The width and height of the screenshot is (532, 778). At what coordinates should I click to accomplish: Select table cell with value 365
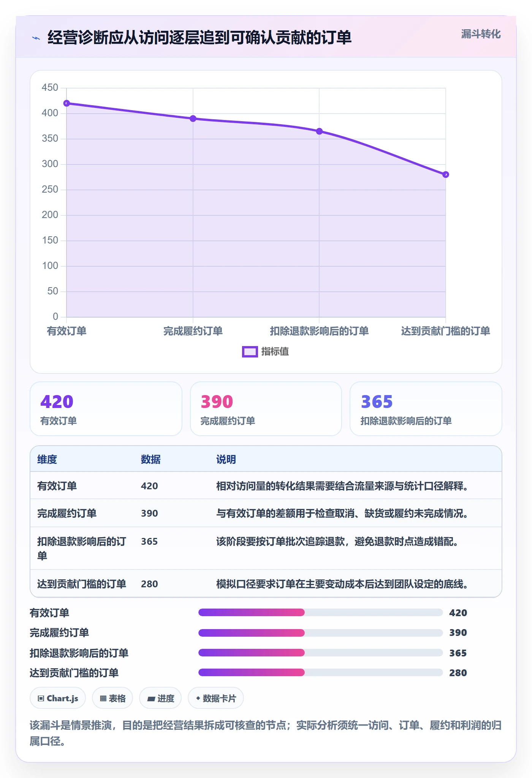pos(149,541)
